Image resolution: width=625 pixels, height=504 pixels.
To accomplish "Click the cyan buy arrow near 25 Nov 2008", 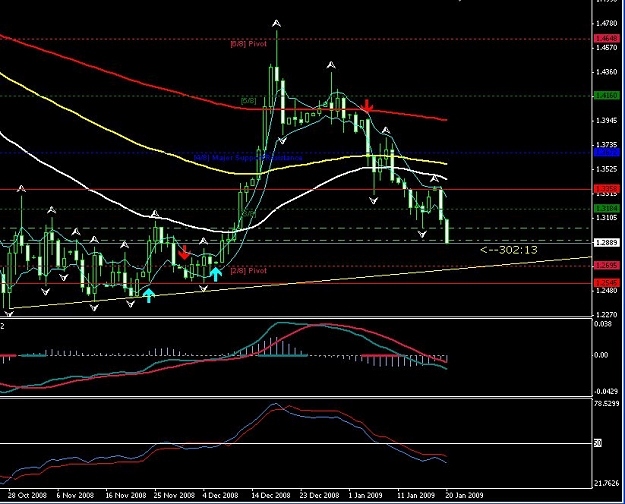I will pos(148,295).
